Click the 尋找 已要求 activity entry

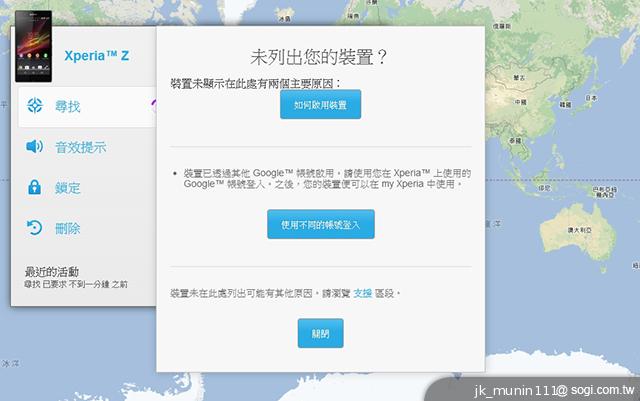(76, 285)
